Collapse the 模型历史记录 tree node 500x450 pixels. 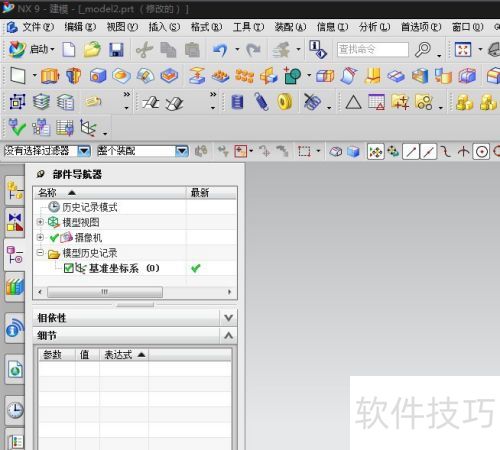tap(40, 252)
